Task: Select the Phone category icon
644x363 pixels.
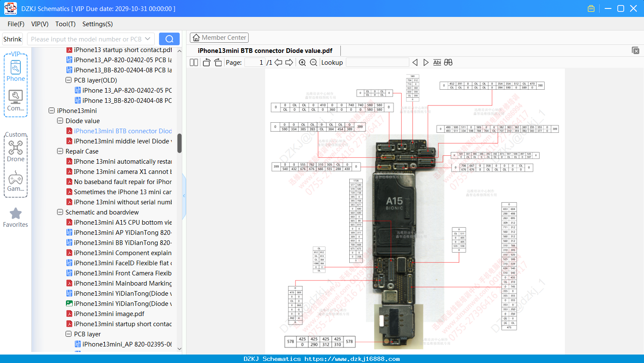Action: tap(16, 68)
